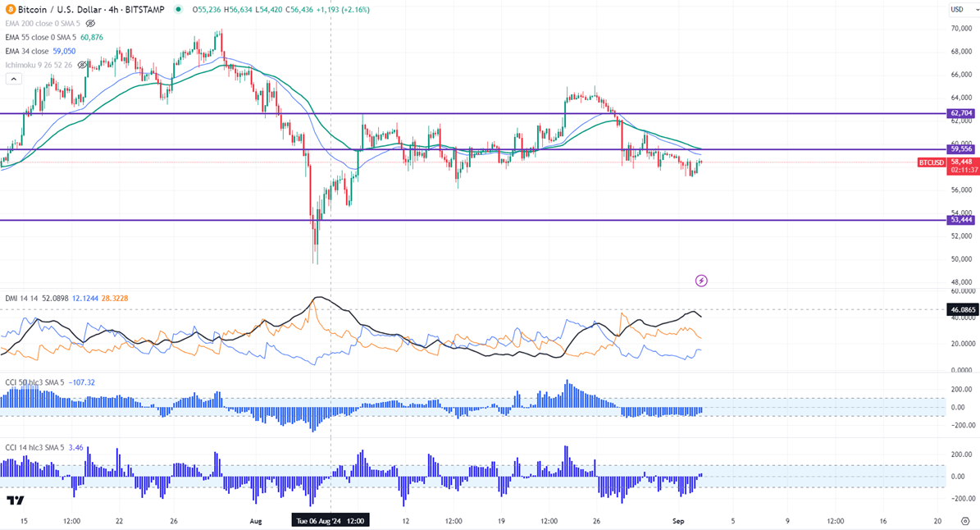Click the red BTCUSD current price tag
This screenshot has height=530, width=980.
pos(932,162)
